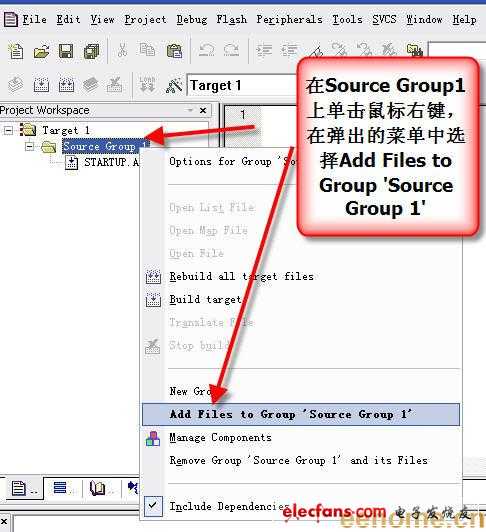This screenshot has width=486, height=532.
Task: Click the Save All toolbar icon
Action: (x=91, y=52)
